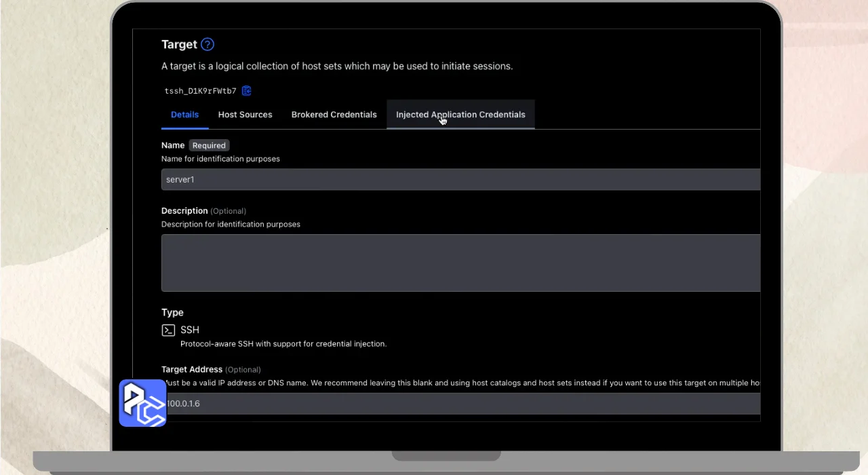868x475 pixels.
Task: Open the Target help question-mark icon
Action: 208,44
